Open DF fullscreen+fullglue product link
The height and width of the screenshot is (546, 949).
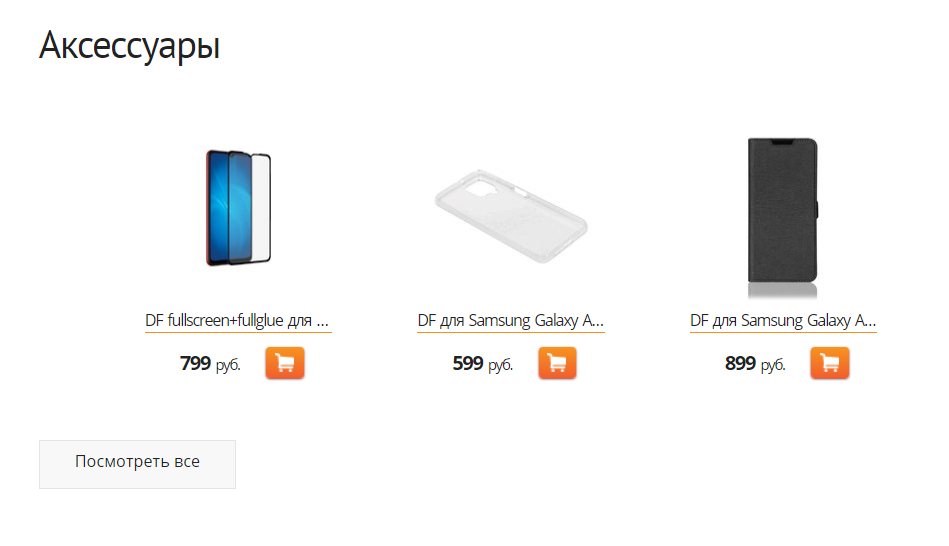click(x=238, y=320)
